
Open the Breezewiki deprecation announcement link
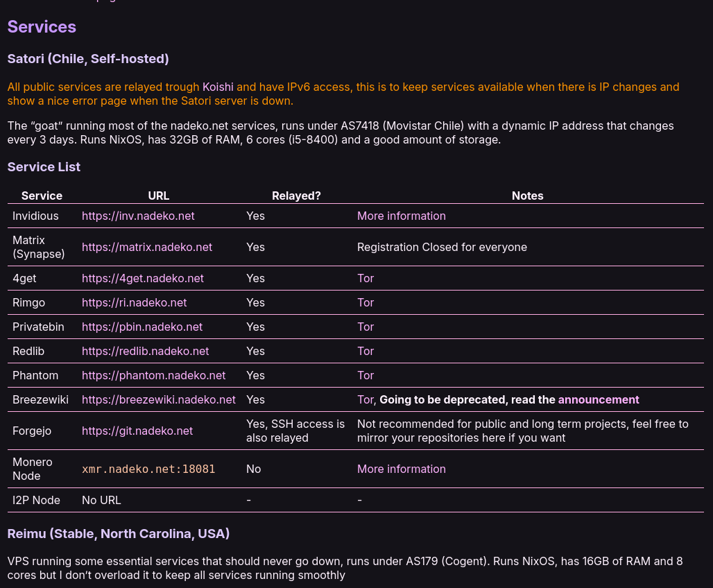599,399
